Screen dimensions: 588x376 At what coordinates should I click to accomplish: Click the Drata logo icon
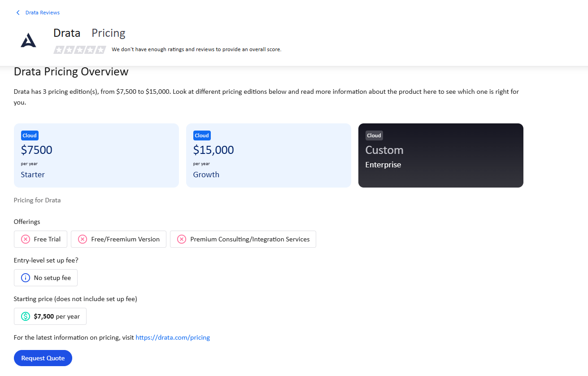click(28, 40)
